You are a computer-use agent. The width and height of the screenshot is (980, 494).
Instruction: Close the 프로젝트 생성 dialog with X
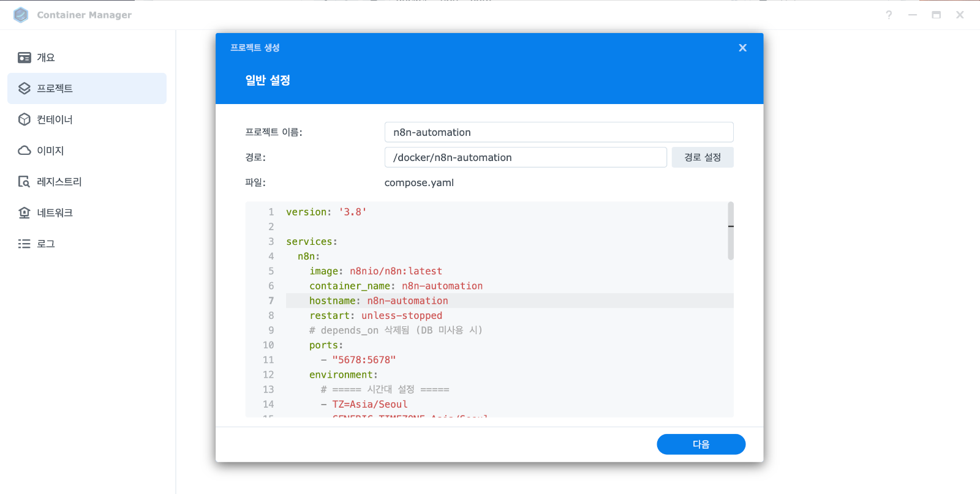742,48
